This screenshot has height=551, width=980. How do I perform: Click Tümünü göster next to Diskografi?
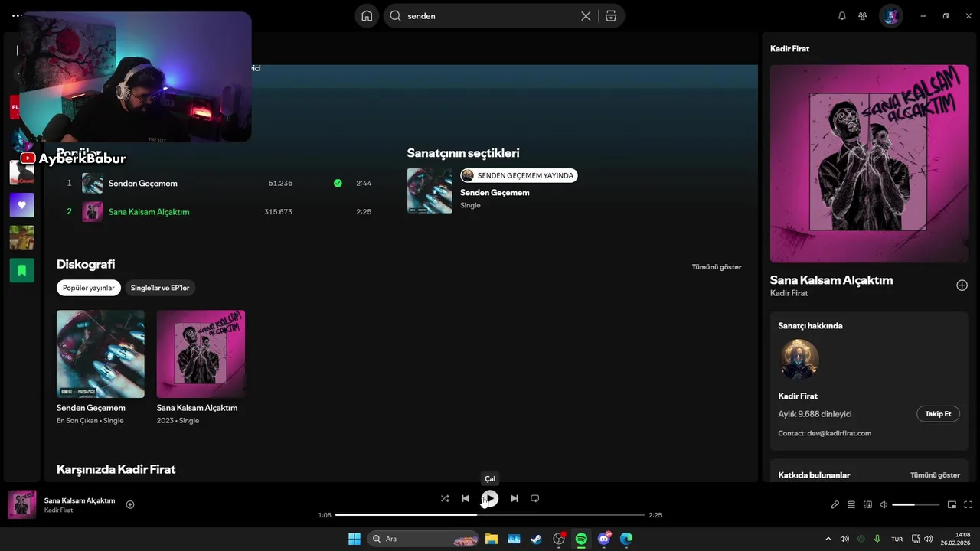[717, 267]
